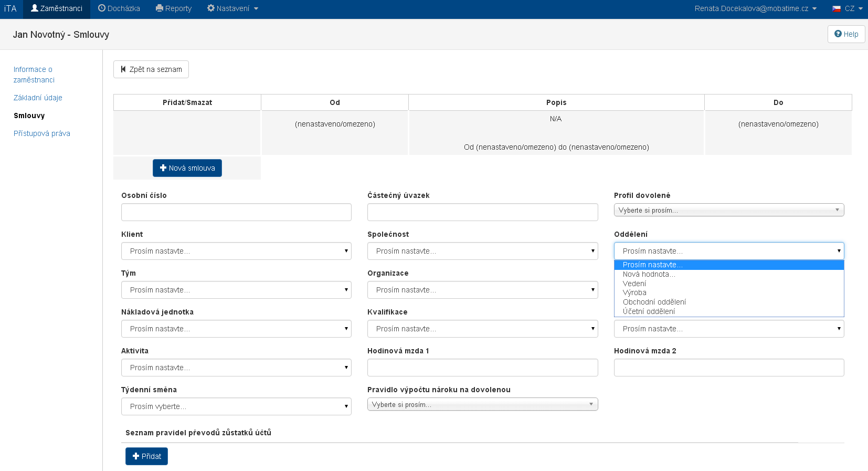Screen dimensions: 868x471
Task: Click the Czech flag language icon
Action: pos(837,9)
